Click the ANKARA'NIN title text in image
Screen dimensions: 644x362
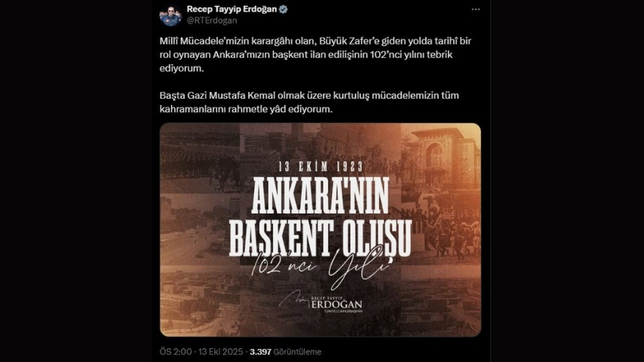321,196
